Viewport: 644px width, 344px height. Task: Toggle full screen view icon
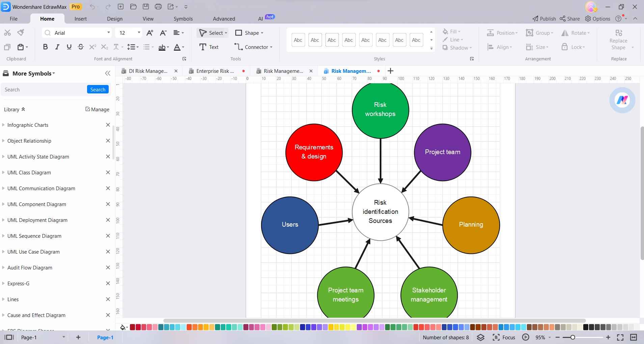620,337
